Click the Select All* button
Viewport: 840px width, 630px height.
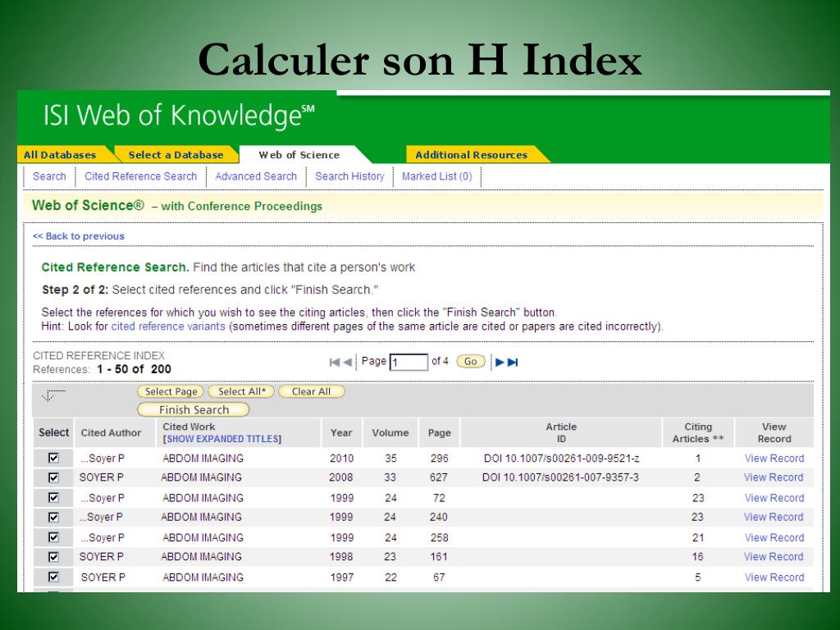click(241, 391)
